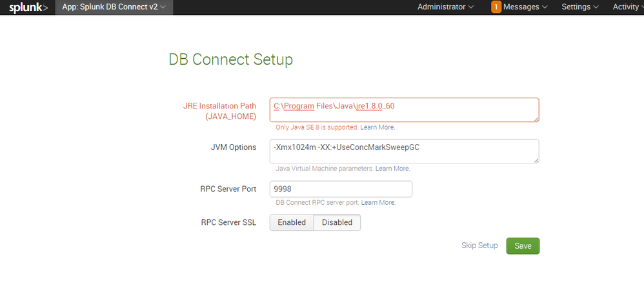This screenshot has height=294, width=644.
Task: Enable RPC Server SSL
Action: [291, 222]
